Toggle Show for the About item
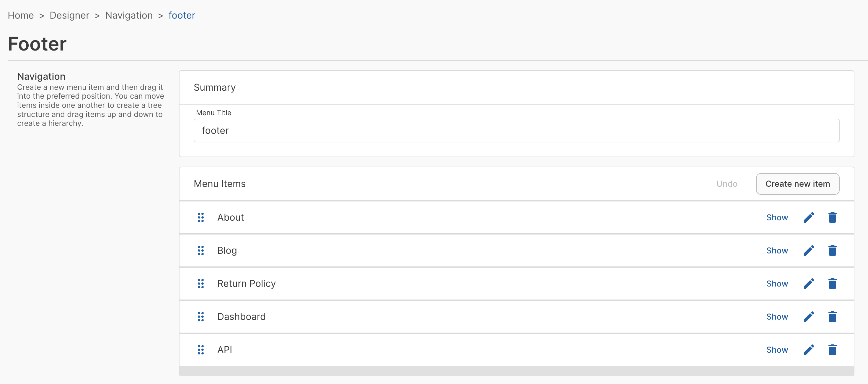The image size is (868, 384). [777, 217]
